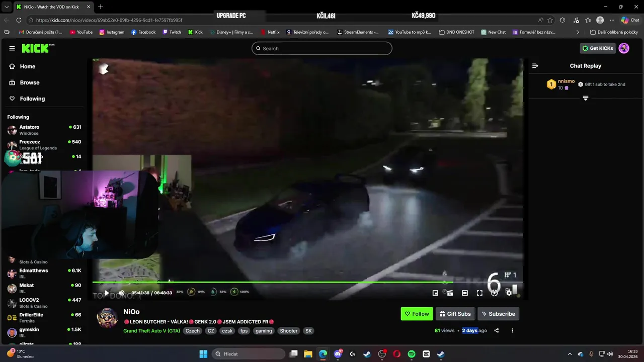
Task: Toggle mini player mode
Action: tap(435, 293)
